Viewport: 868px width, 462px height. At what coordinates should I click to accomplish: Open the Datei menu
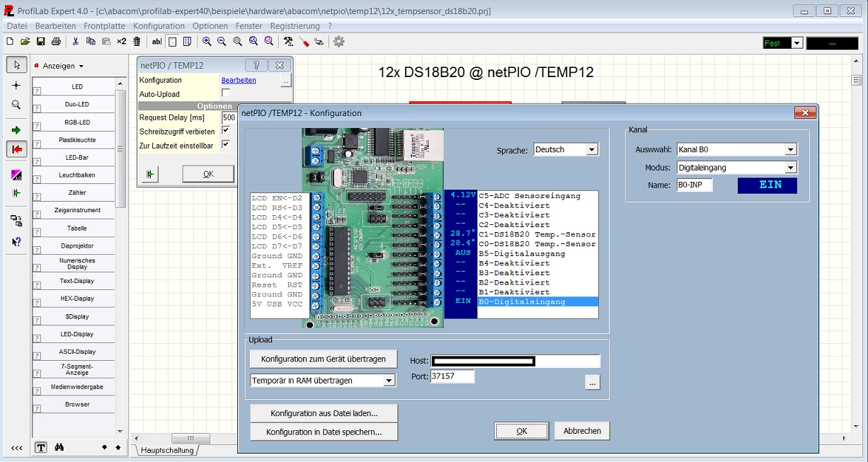tap(17, 25)
